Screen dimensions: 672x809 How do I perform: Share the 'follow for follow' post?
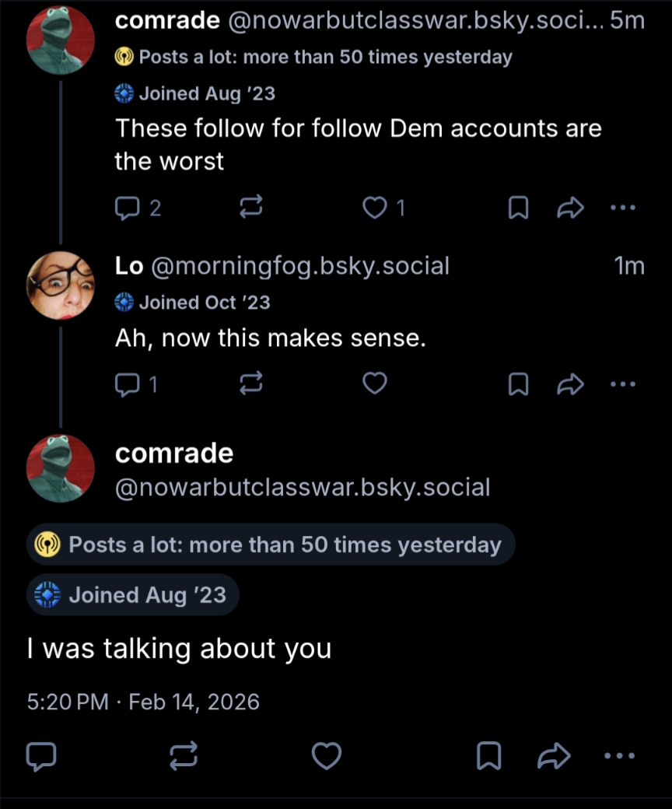coord(571,208)
